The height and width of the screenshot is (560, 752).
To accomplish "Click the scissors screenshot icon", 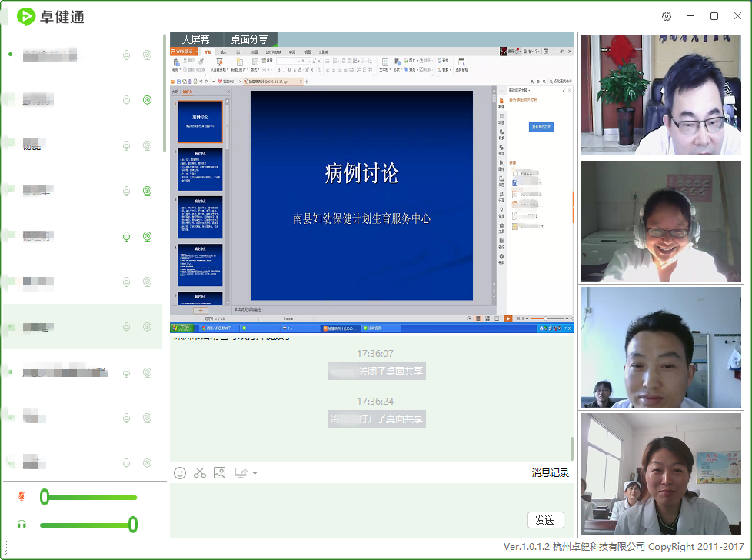I will (x=199, y=473).
